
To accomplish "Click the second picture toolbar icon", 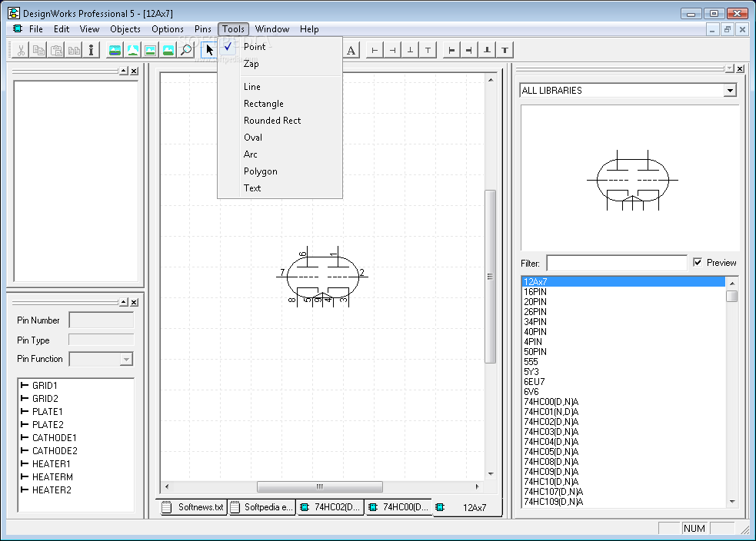I will pos(132,50).
